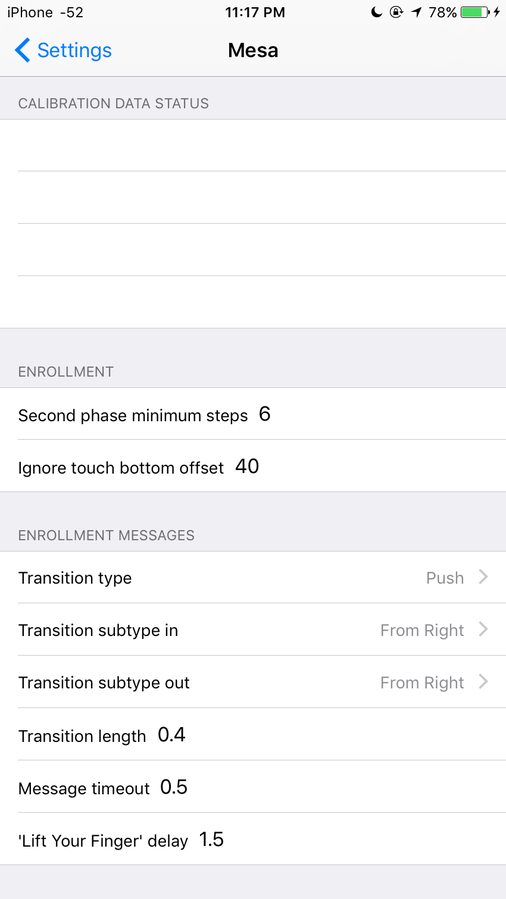Edit the Message timeout value 0.5
This screenshot has width=506, height=899.
click(174, 787)
